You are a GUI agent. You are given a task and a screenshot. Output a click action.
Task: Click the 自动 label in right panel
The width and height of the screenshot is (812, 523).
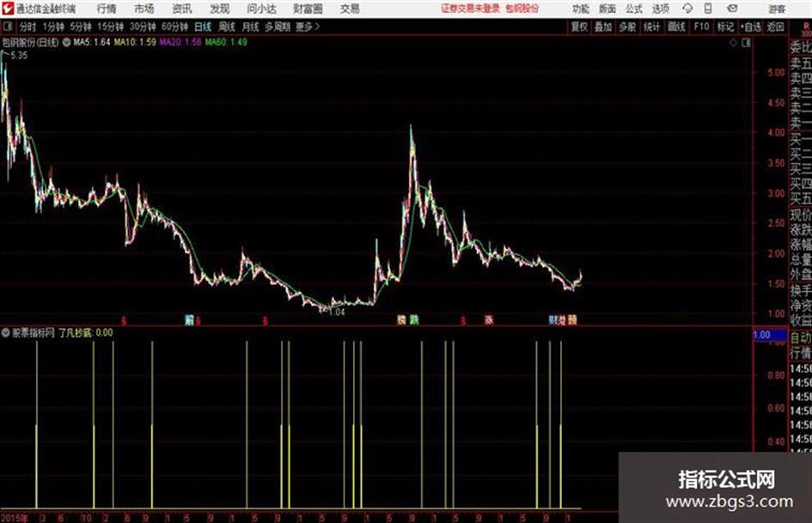[801, 338]
